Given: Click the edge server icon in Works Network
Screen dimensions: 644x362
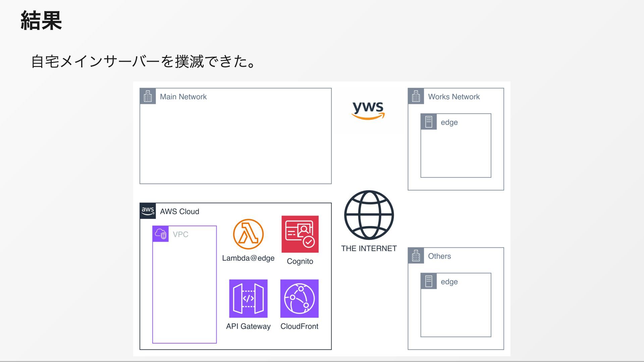Looking at the screenshot, I should tap(429, 122).
